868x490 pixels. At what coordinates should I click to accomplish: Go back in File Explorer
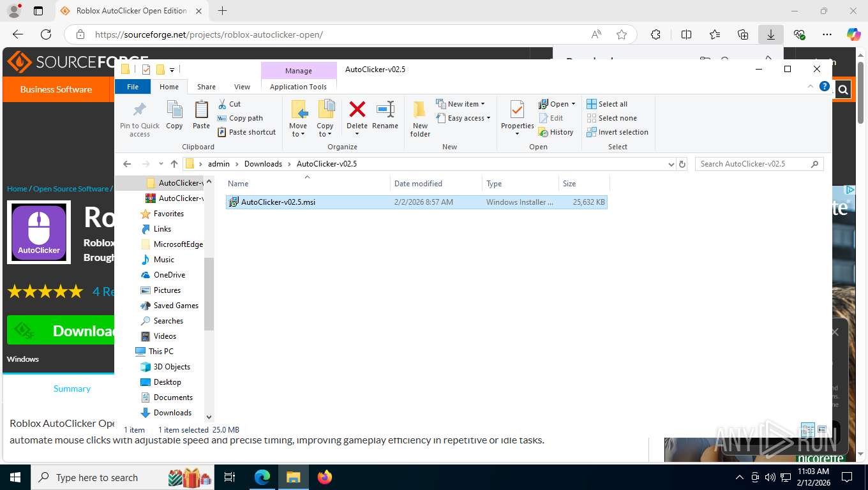(127, 164)
